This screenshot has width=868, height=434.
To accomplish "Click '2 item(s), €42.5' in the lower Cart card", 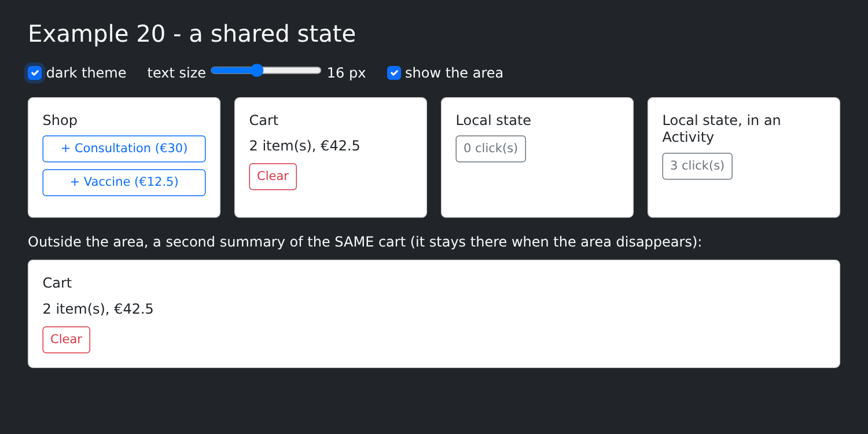I will tap(98, 309).
